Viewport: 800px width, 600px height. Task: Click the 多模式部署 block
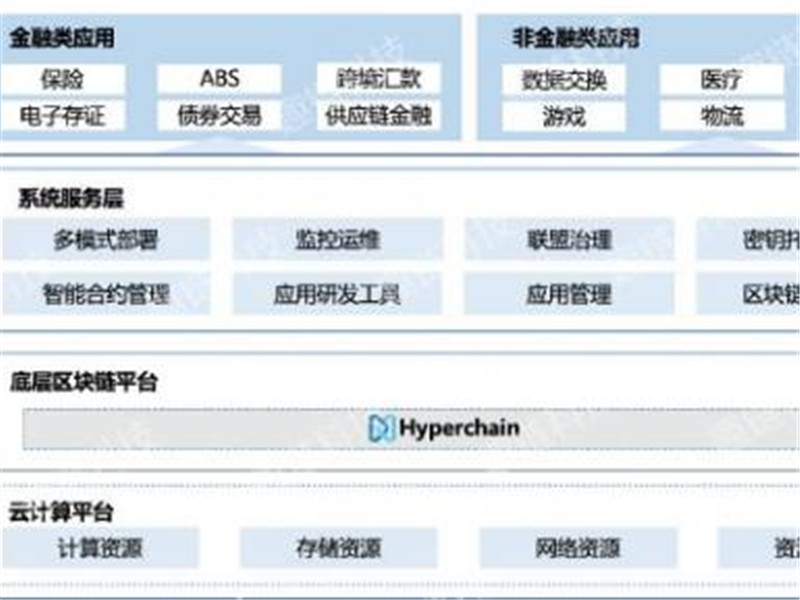point(106,239)
